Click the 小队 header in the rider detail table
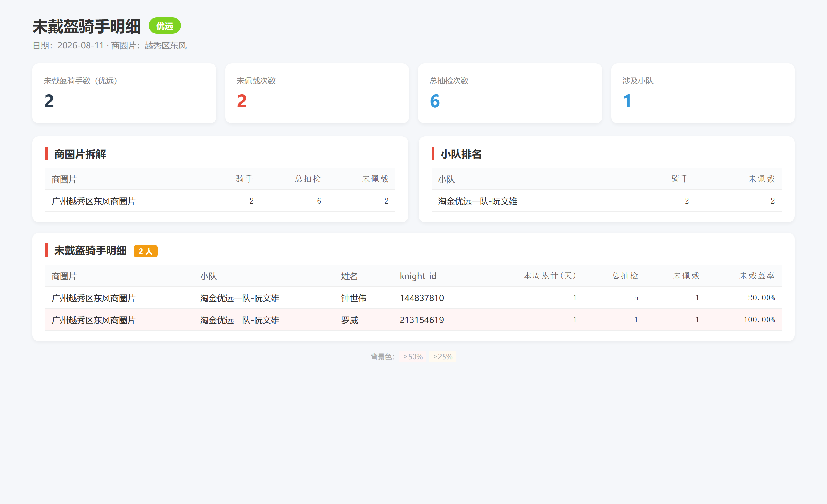 (x=208, y=276)
